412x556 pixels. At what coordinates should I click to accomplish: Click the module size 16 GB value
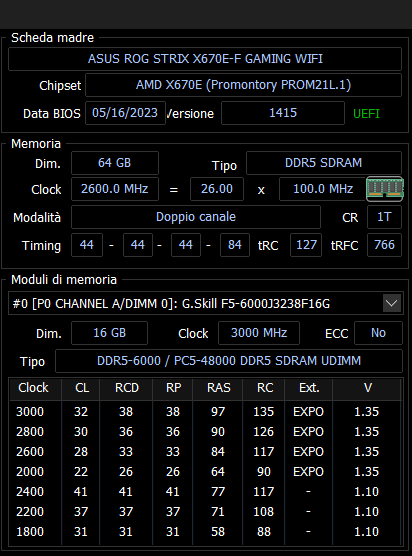tap(110, 333)
